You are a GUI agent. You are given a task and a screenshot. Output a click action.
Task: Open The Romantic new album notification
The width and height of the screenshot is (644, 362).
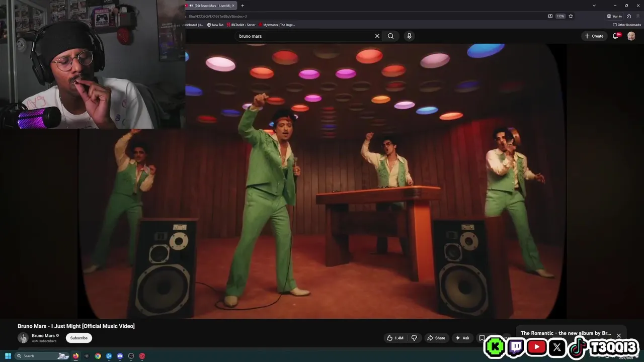coord(566,333)
